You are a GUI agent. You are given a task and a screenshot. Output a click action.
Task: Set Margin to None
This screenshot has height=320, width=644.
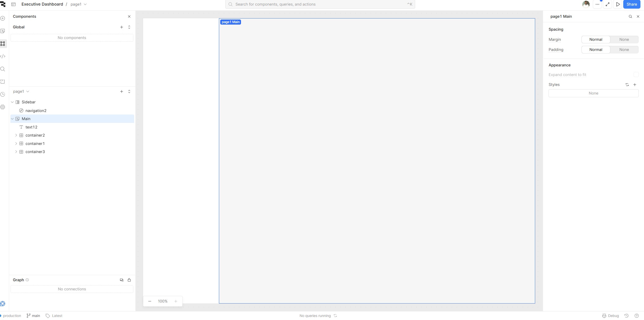(624, 40)
